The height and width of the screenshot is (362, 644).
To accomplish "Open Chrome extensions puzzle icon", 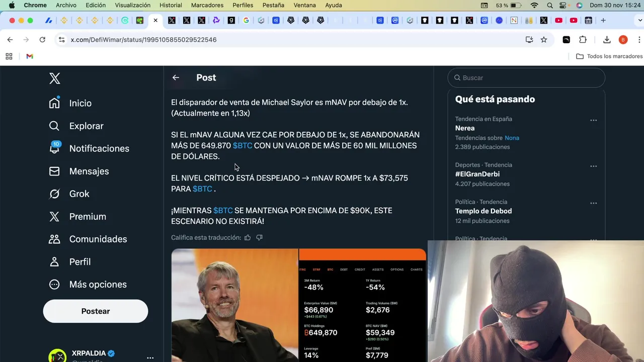I will (x=583, y=39).
